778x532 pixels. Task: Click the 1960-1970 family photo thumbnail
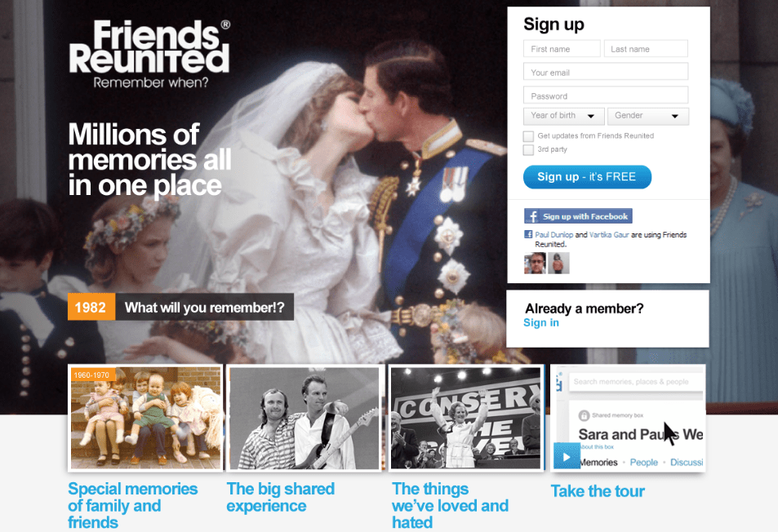tap(145, 418)
